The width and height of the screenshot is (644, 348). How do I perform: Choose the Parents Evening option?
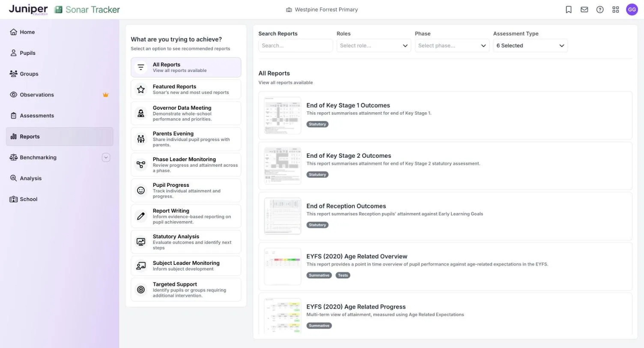click(186, 139)
